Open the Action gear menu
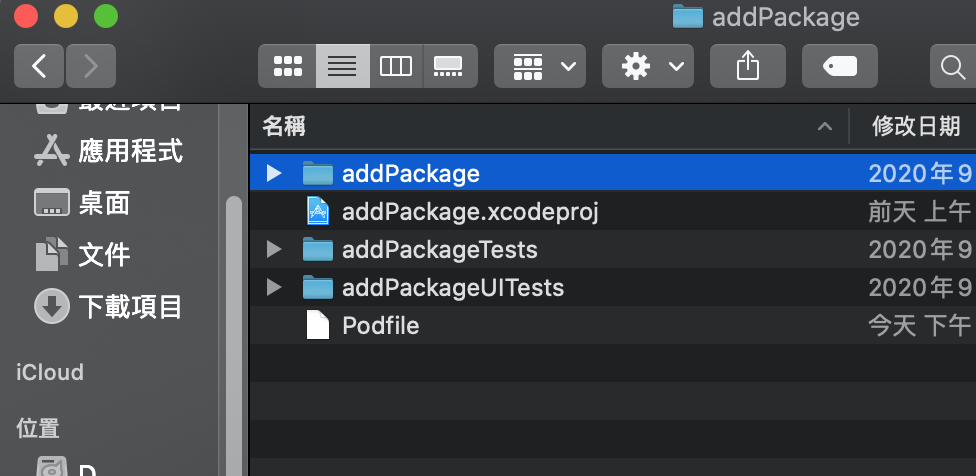The image size is (976, 476). 648,67
